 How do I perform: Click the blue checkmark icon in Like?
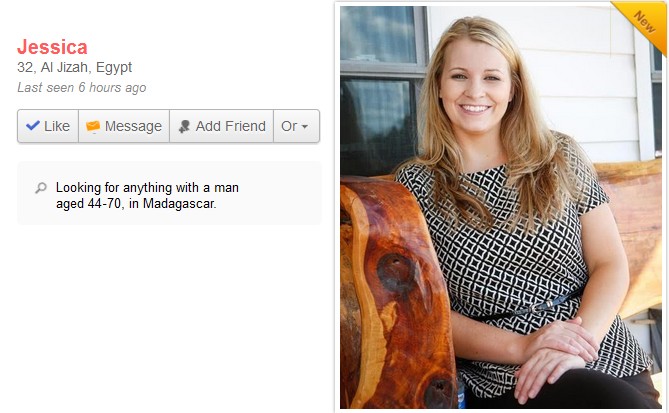(32, 125)
